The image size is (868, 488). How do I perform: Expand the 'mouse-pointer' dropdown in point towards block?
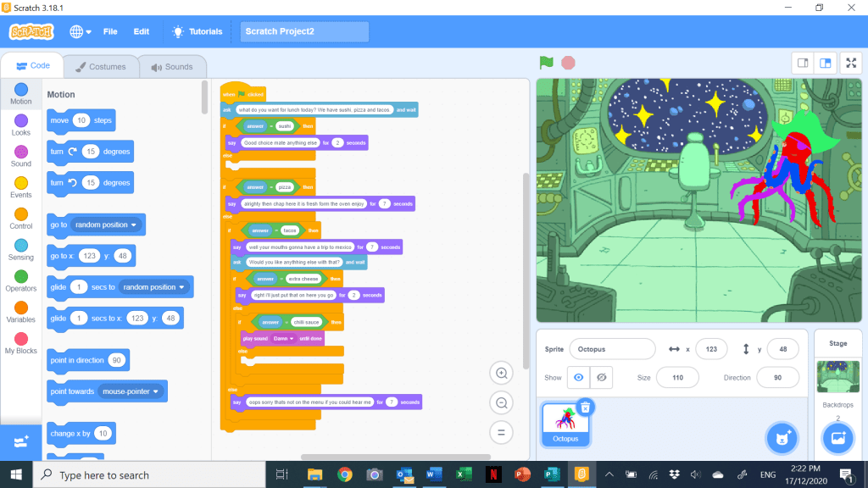pyautogui.click(x=130, y=391)
